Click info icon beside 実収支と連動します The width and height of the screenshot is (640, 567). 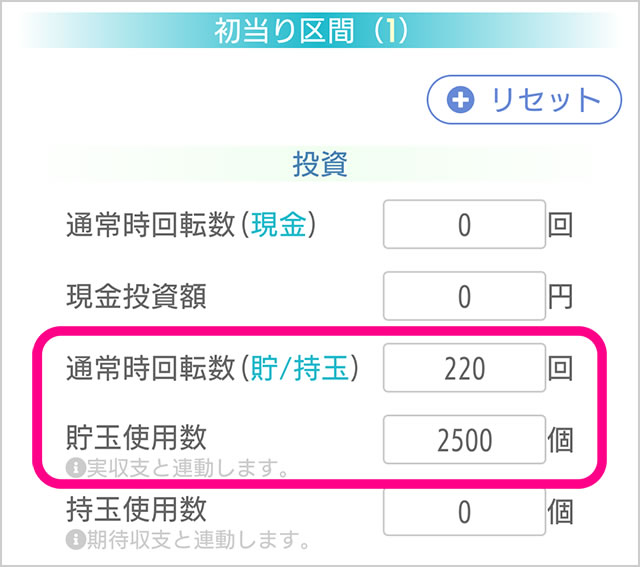click(73, 467)
